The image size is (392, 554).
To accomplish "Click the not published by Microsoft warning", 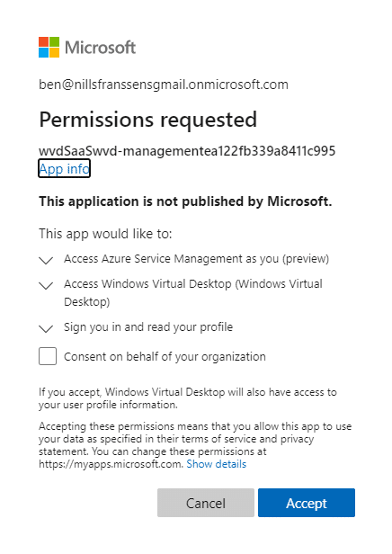I will point(185,201).
